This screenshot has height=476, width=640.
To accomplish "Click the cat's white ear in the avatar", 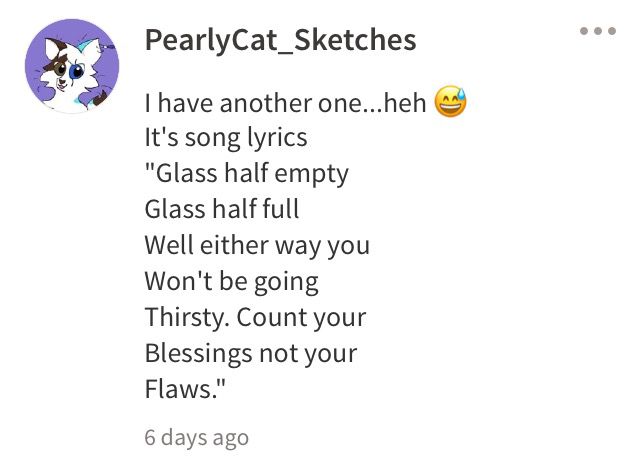I will pos(53,50).
